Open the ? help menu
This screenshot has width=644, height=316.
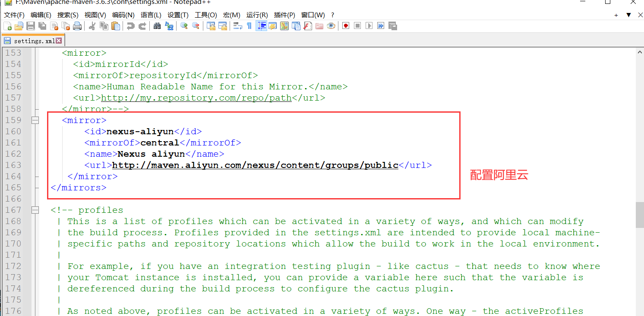[333, 15]
